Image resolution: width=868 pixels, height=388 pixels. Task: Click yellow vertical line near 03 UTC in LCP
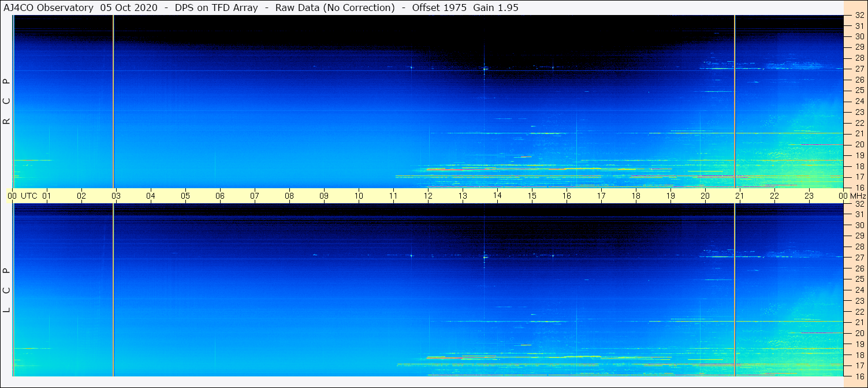point(113,290)
